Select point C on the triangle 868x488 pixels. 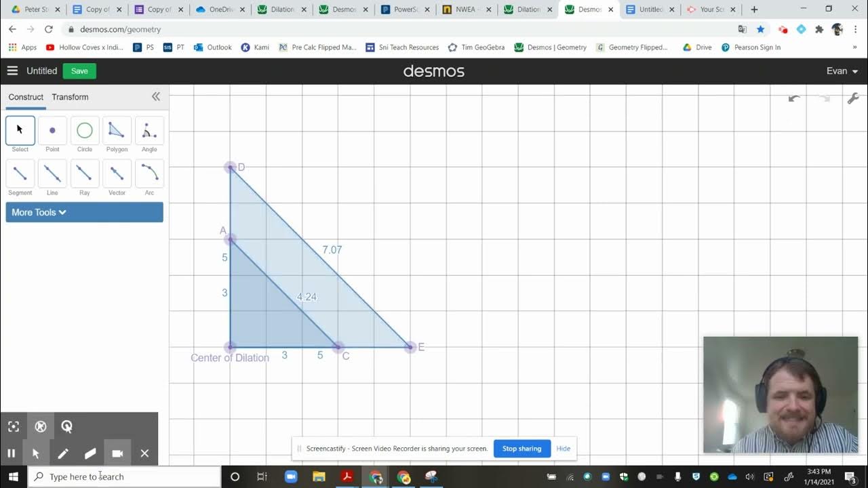pos(338,347)
